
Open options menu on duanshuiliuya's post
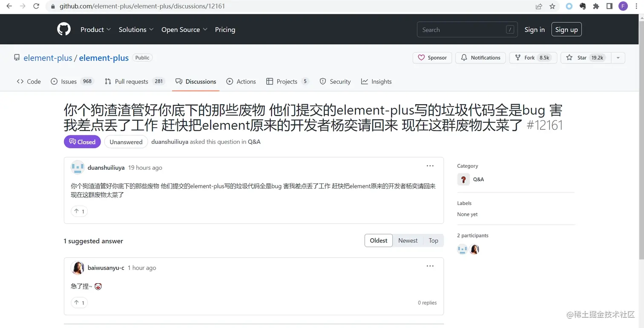430,166
